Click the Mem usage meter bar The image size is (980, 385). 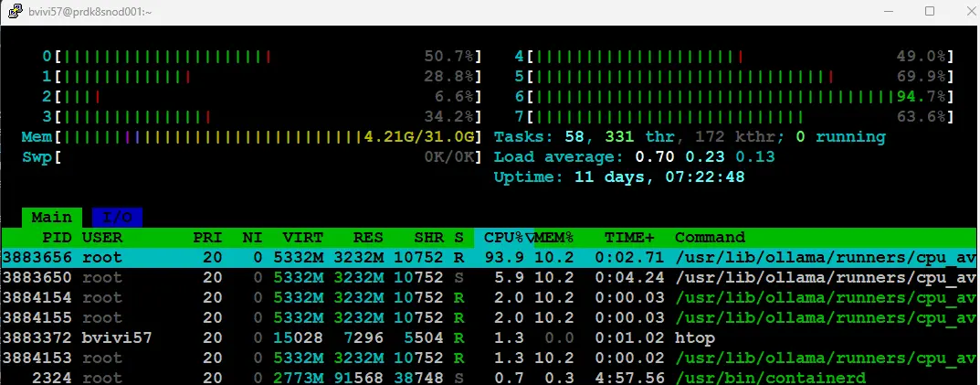[252, 137]
